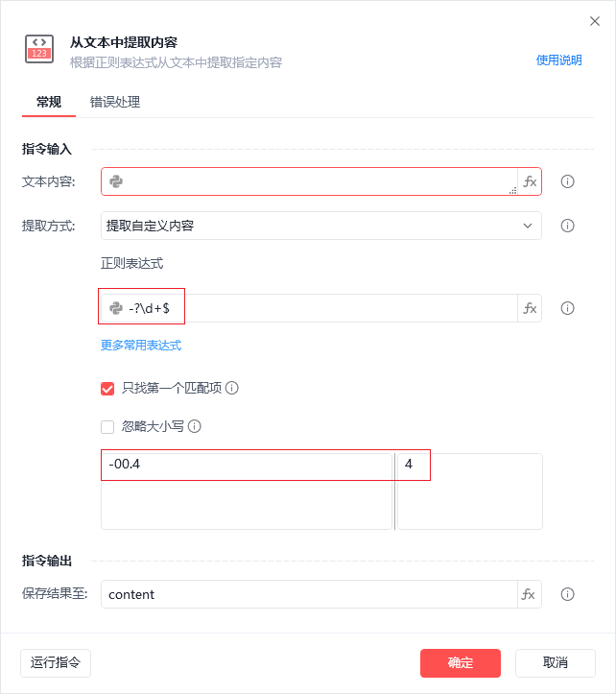The width and height of the screenshot is (616, 694).
Task: Click the fx button for 正则表达式 field
Action: [530, 308]
